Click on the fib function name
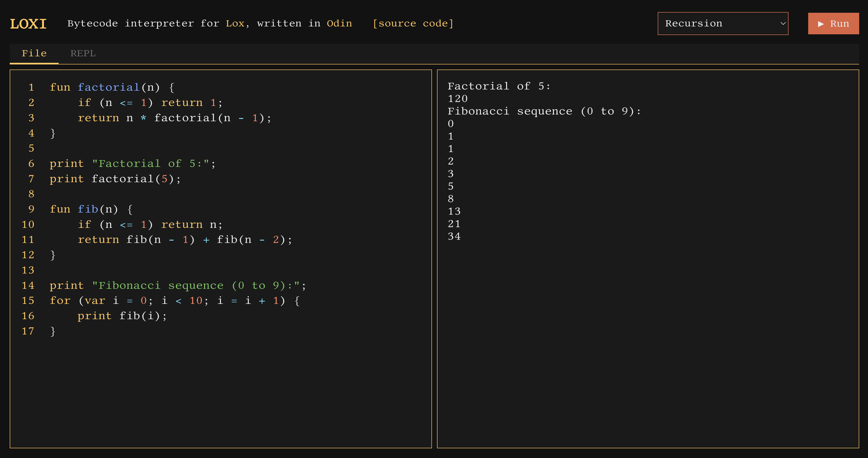The image size is (868, 458). (88, 209)
